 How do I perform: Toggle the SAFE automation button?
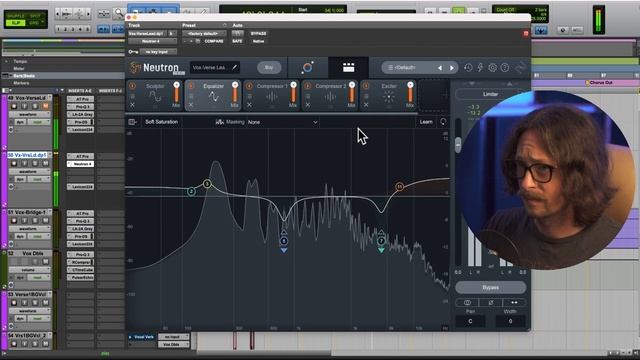pyautogui.click(x=237, y=41)
